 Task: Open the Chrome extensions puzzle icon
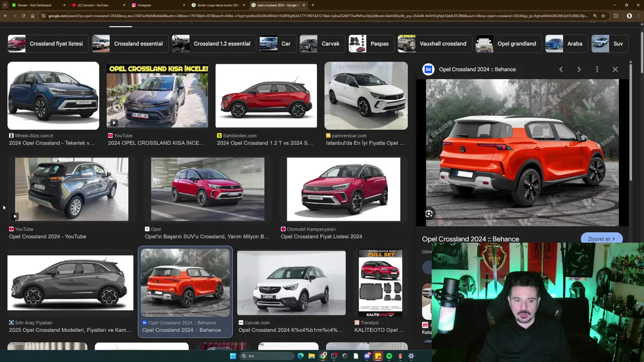(616, 16)
